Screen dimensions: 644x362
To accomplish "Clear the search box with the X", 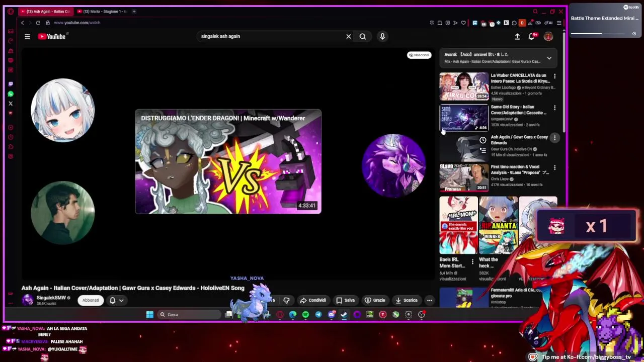I will pyautogui.click(x=348, y=36).
